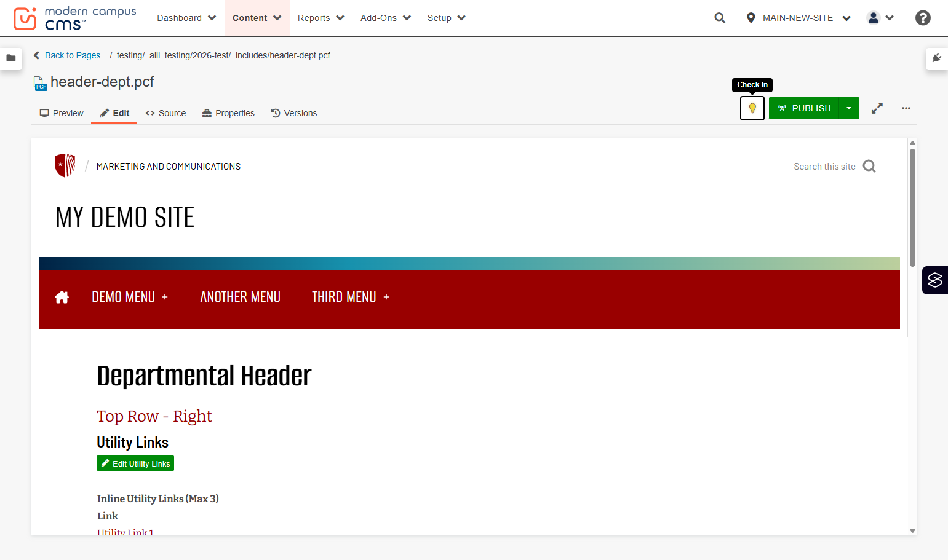
Task: Open the Properties tab
Action: tap(228, 113)
